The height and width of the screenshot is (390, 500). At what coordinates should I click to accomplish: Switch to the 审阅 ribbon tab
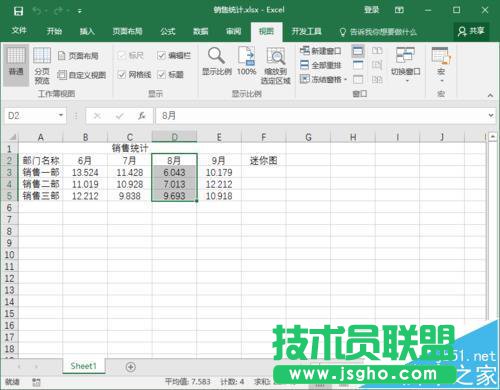tap(233, 31)
